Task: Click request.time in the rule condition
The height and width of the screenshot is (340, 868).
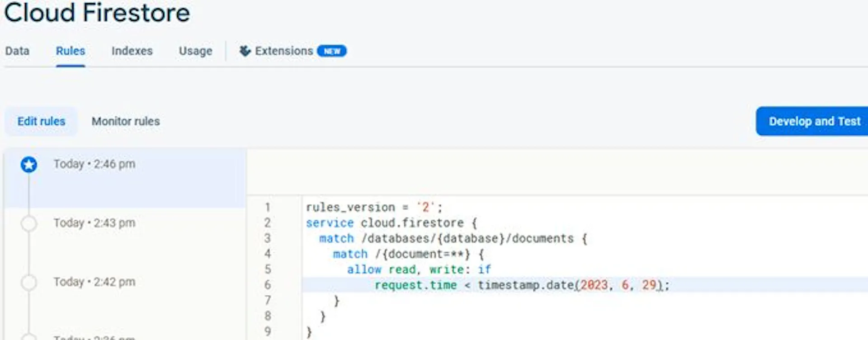Action: pyautogui.click(x=415, y=285)
